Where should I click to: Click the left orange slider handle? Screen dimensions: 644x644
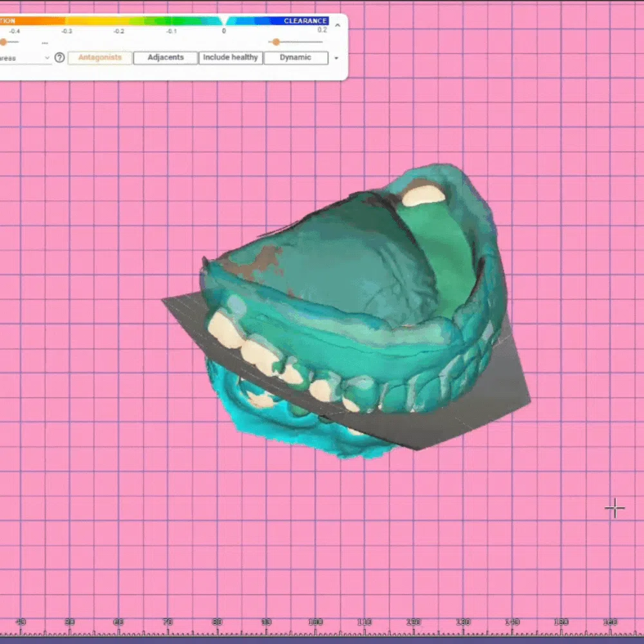click(x=3, y=42)
